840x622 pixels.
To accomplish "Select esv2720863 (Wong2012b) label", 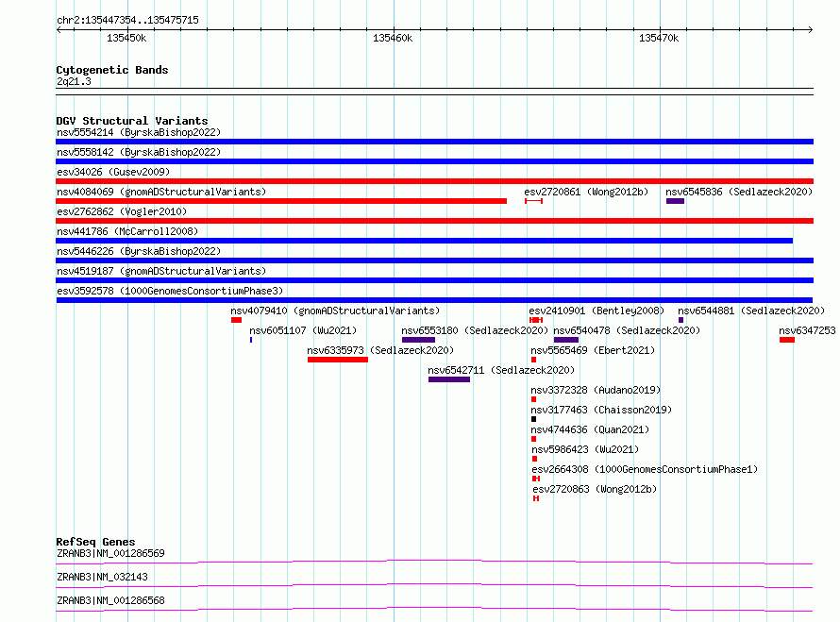I will pyautogui.click(x=595, y=489).
